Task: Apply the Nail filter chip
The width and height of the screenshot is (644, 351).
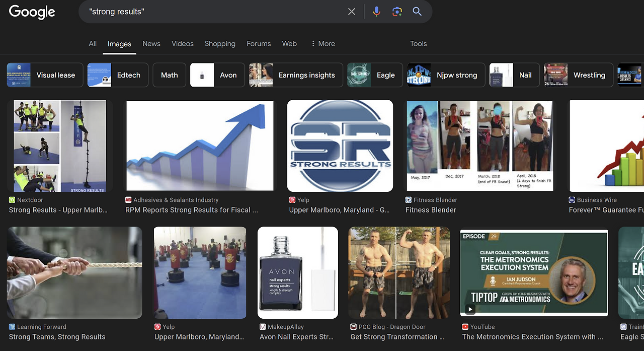Action: pos(515,75)
